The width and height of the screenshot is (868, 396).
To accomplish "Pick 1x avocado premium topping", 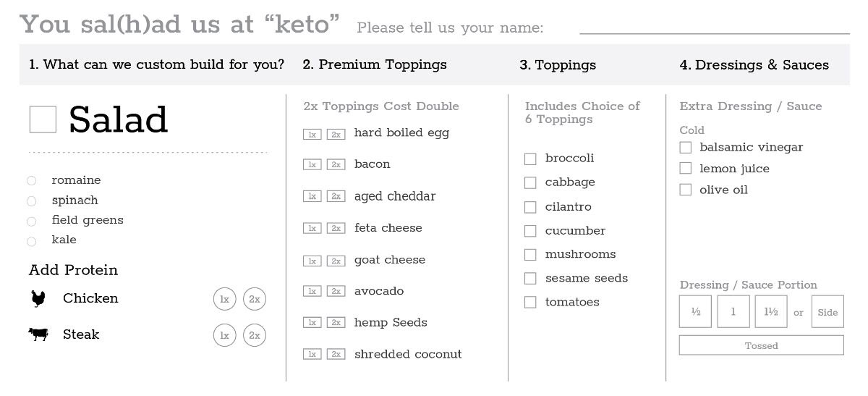I will click(312, 292).
